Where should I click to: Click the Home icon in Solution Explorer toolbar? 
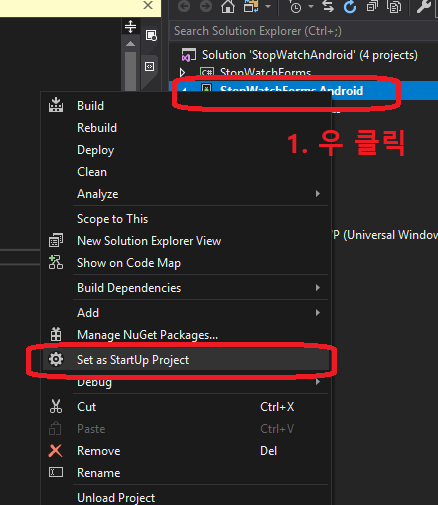228,7
